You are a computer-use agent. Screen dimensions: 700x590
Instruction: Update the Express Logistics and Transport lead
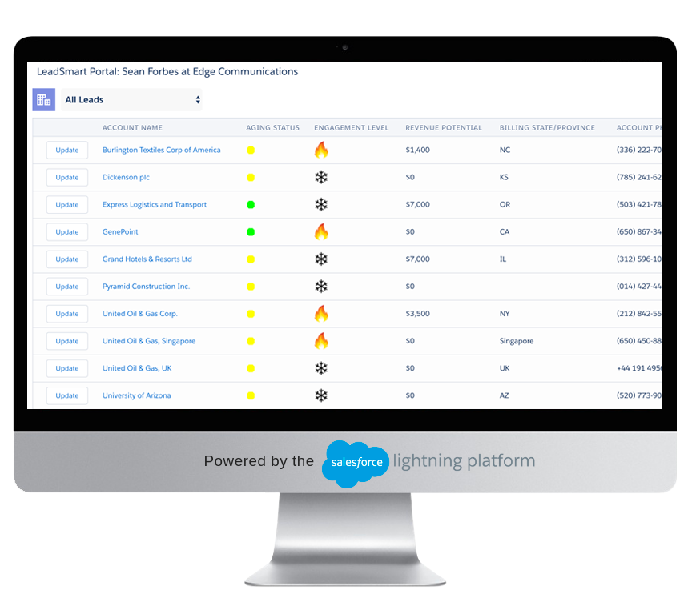[x=67, y=204]
